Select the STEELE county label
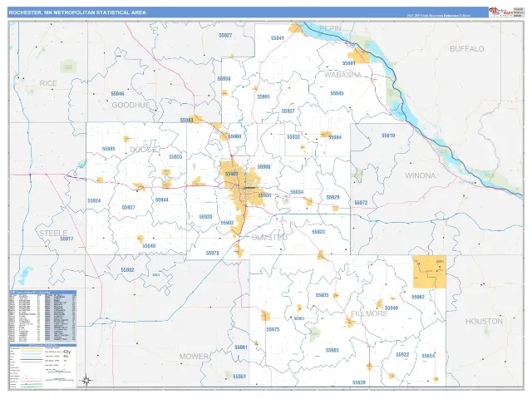The width and height of the screenshot is (532, 399). pyautogui.click(x=53, y=233)
